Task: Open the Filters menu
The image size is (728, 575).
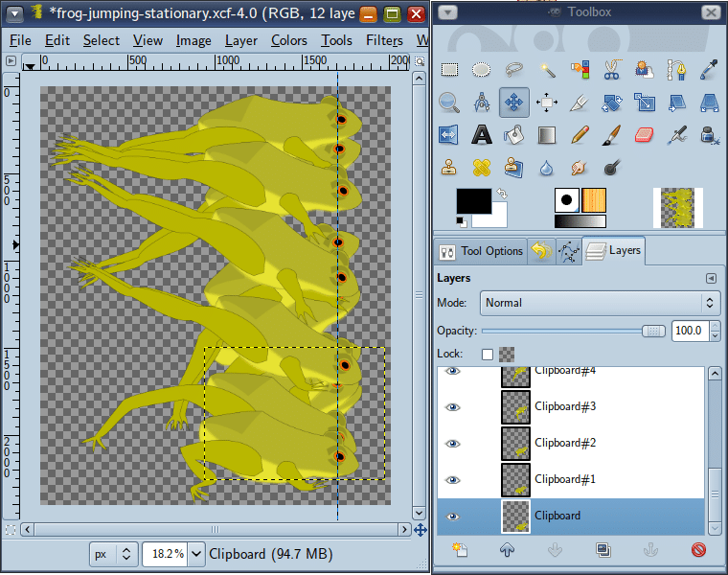Action: [x=384, y=40]
